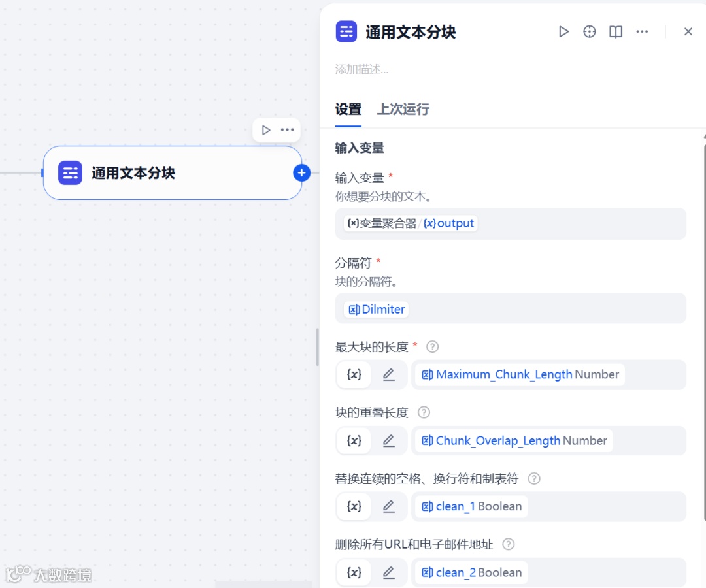Click the panel resize handle on left edge

(x=318, y=346)
